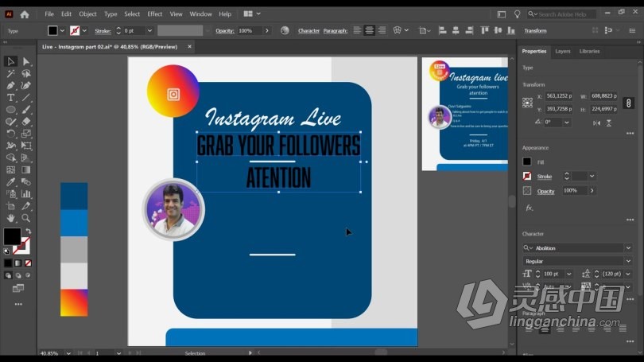Open the Effect menu
This screenshot has height=362, width=644.
(155, 14)
